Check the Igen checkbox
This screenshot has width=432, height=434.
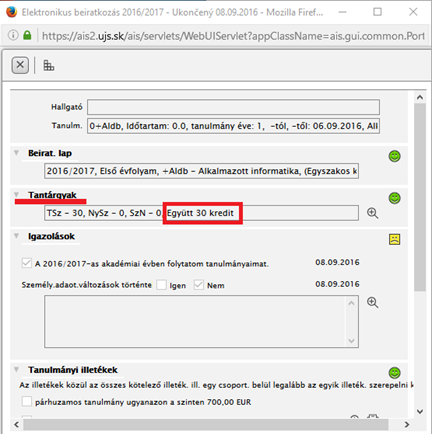click(162, 285)
